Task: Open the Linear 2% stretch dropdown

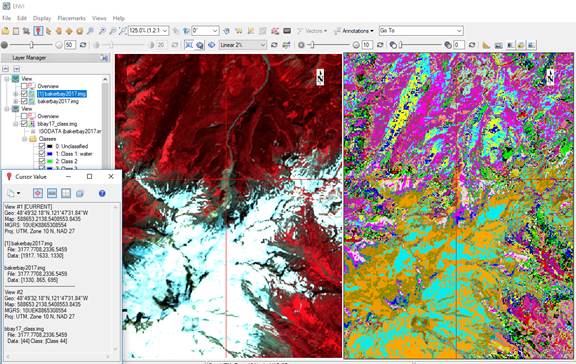Action: [243, 45]
